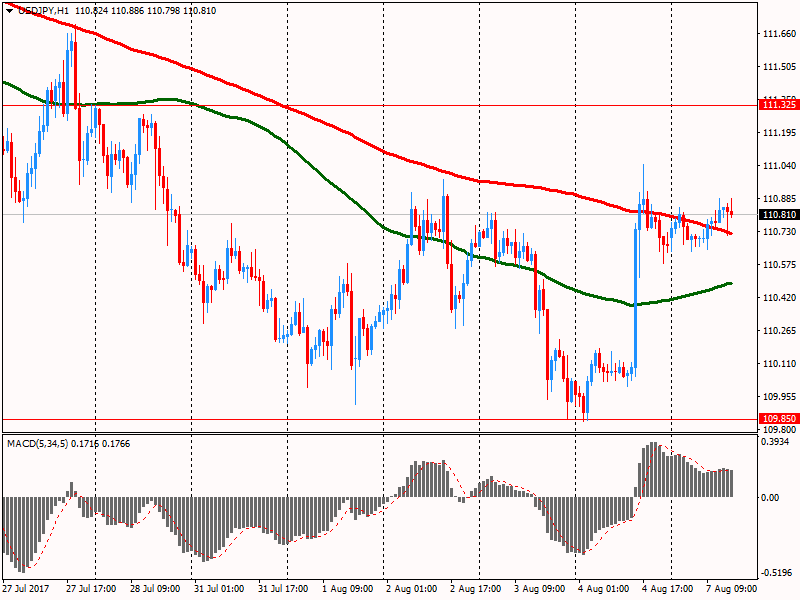This screenshot has width=800, height=600.
Task: Click the 110.730 price scale value
Action: pyautogui.click(x=779, y=232)
